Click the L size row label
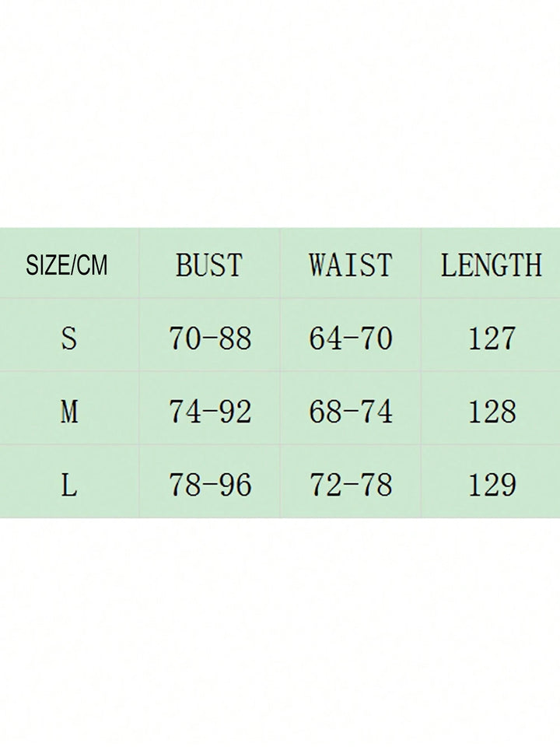Screen dimensions: 560x747 (x=69, y=485)
